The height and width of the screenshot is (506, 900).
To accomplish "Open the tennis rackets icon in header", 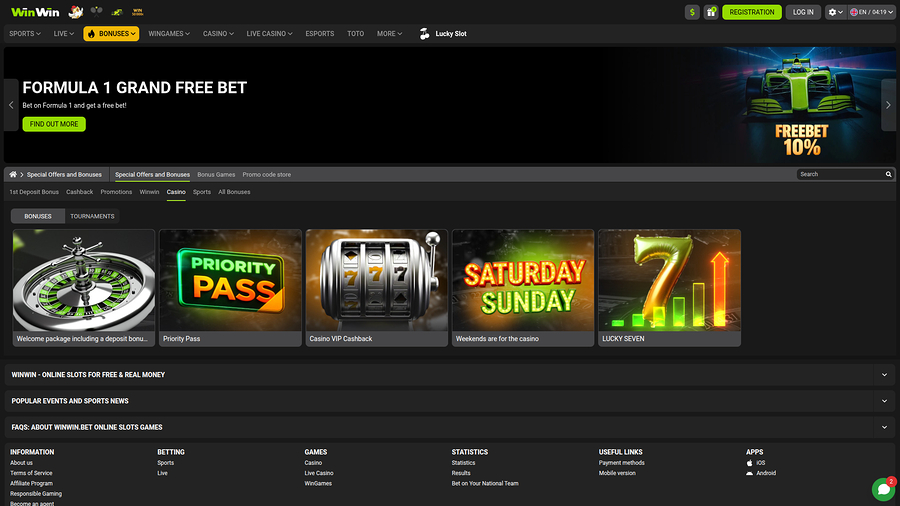I will tap(96, 11).
